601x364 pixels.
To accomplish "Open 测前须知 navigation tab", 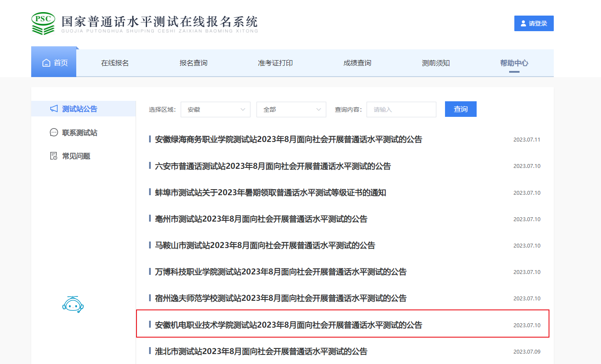I will [435, 63].
